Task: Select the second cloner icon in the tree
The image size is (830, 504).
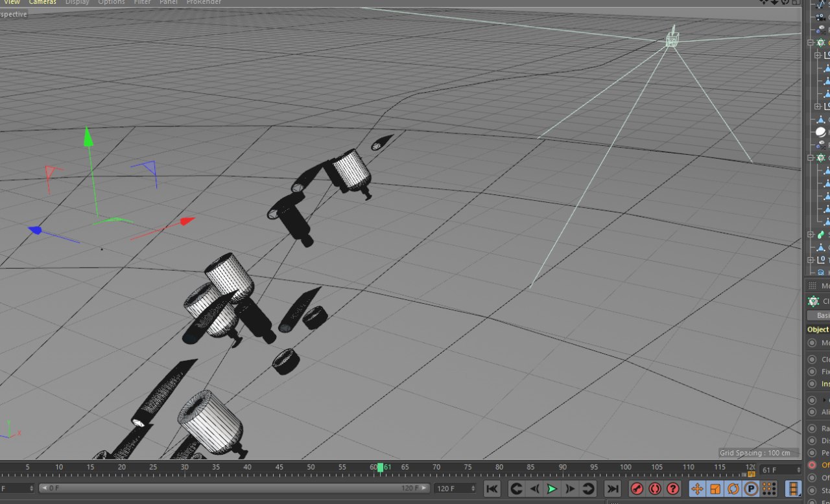Action: [821, 157]
